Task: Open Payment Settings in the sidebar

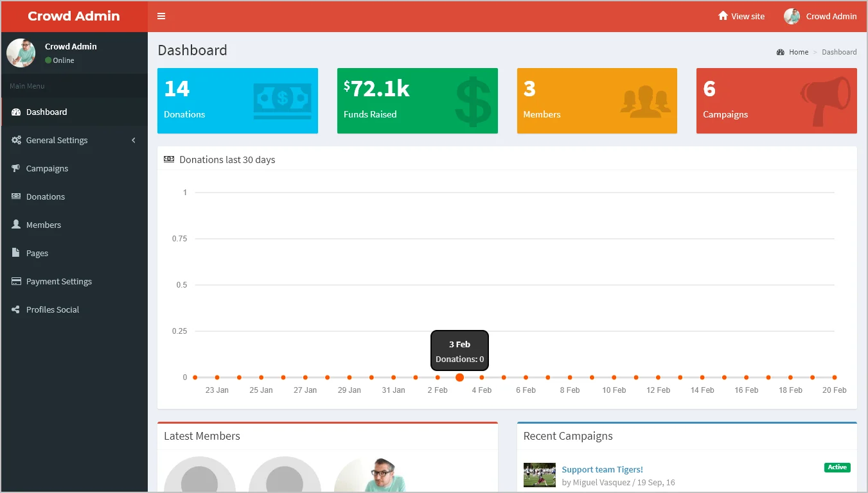Action: pos(75,281)
